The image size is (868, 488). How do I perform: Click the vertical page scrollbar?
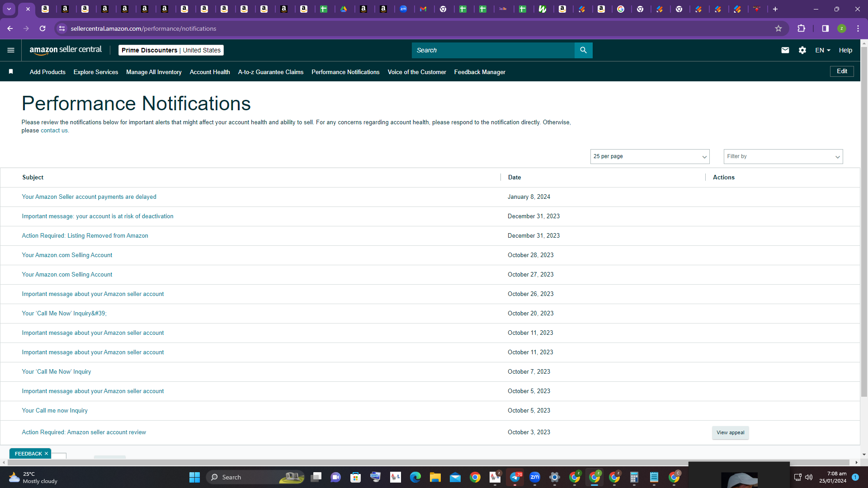864,221
